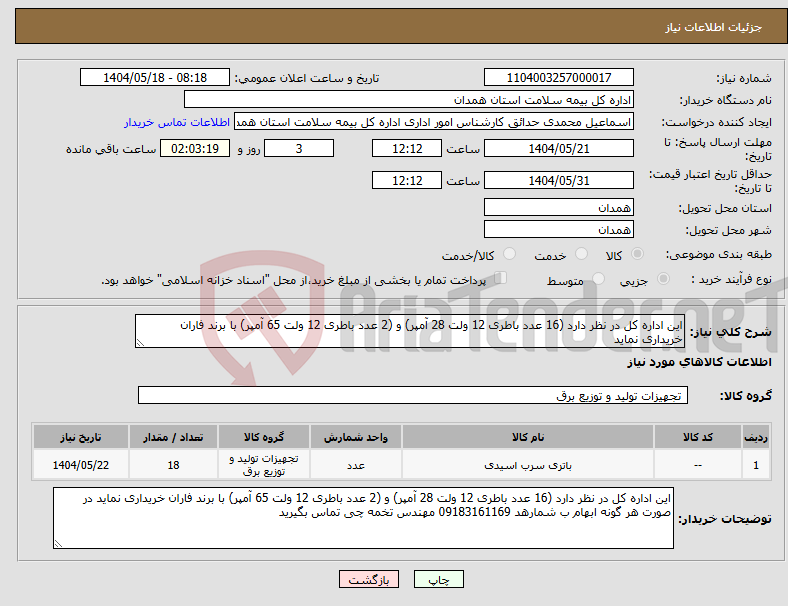Select the کالا/خدمت radio button

click(510, 254)
